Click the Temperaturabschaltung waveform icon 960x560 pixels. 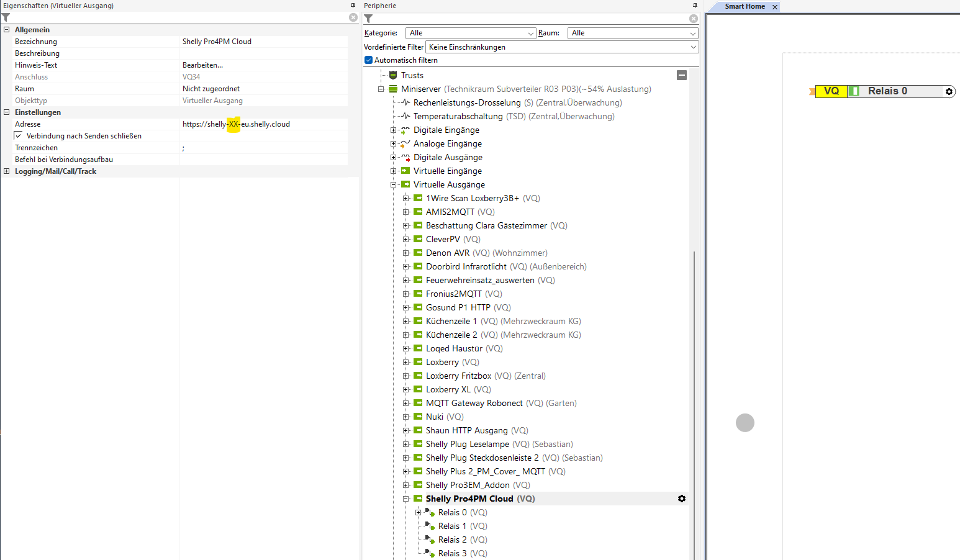(x=405, y=116)
